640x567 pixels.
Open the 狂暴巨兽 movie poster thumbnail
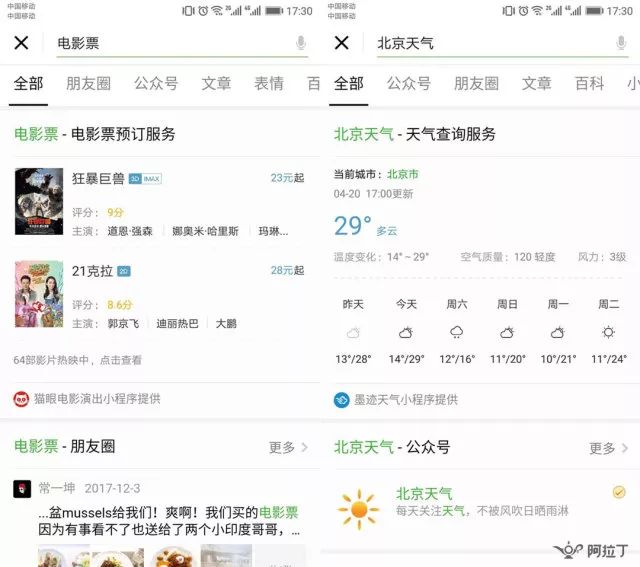[x=39, y=201]
